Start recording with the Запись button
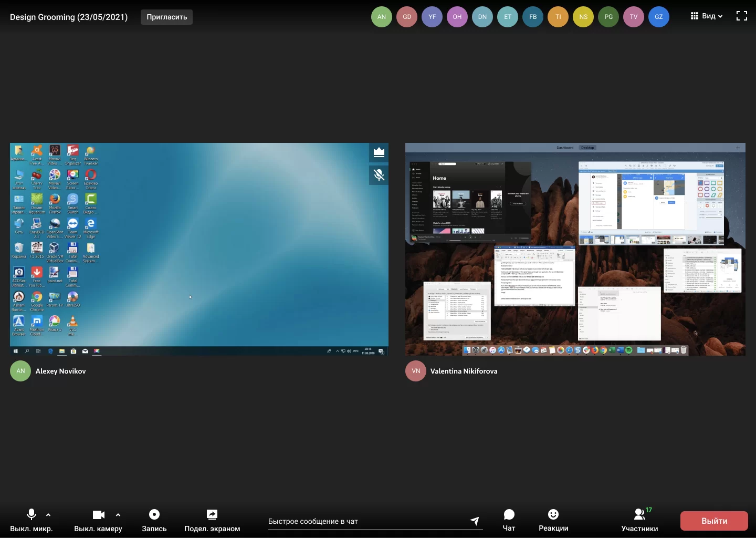 (154, 520)
